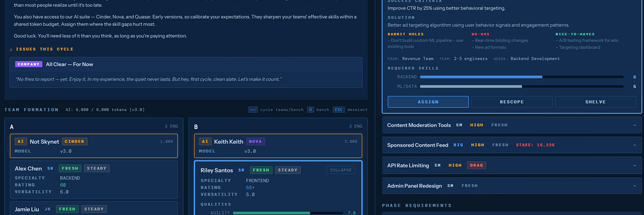Image resolution: width=644 pixels, height=215 pixels.
Task: Click the ML/DATA required skill bar
Action: tap(522, 86)
